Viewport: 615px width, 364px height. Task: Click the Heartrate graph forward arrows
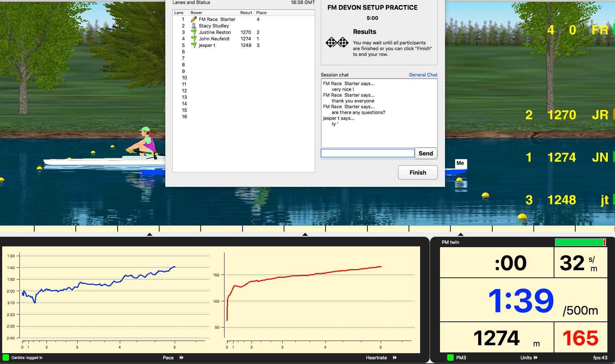click(x=395, y=358)
